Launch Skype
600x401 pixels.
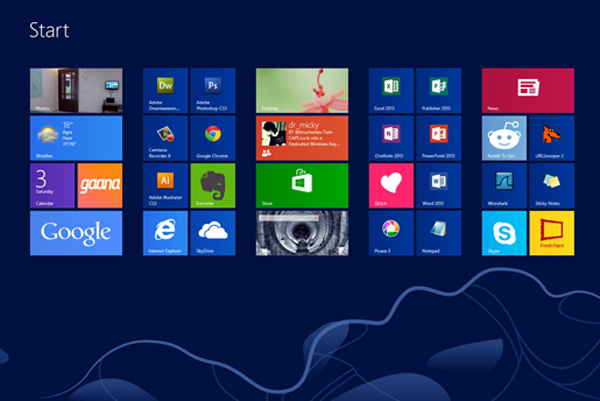click(x=504, y=233)
